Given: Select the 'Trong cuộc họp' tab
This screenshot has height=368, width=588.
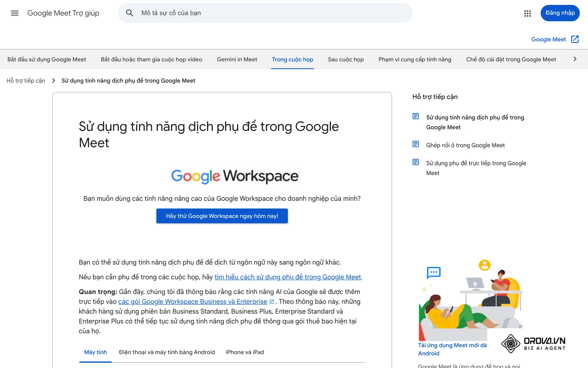Looking at the screenshot, I should (293, 60).
